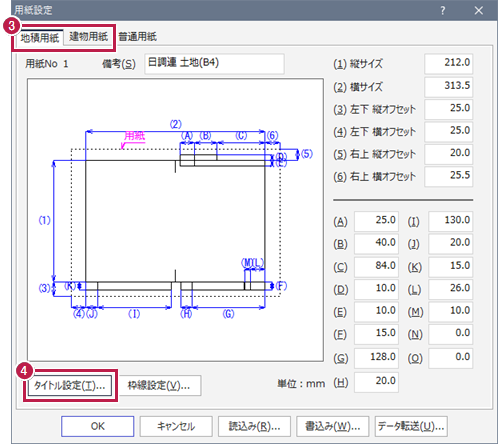Image resolution: width=498 pixels, height=444 pixels.
Task: Click the 読込み(R) button
Action: (x=254, y=426)
